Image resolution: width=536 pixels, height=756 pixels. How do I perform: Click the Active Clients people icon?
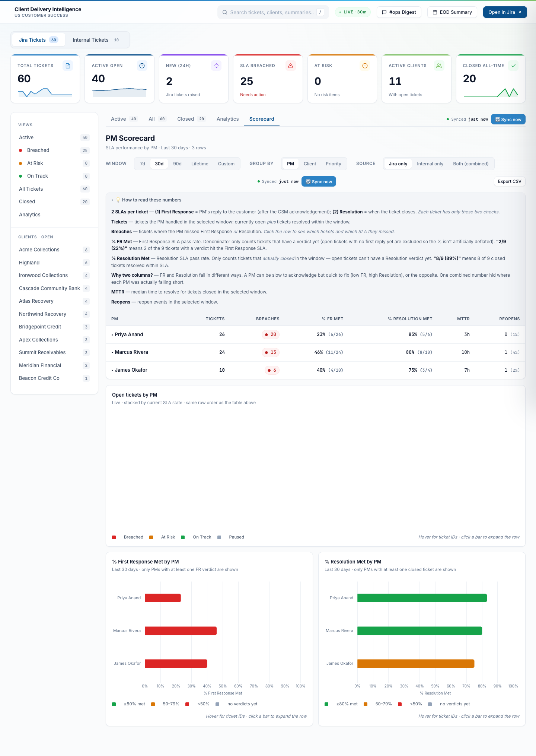pyautogui.click(x=439, y=66)
